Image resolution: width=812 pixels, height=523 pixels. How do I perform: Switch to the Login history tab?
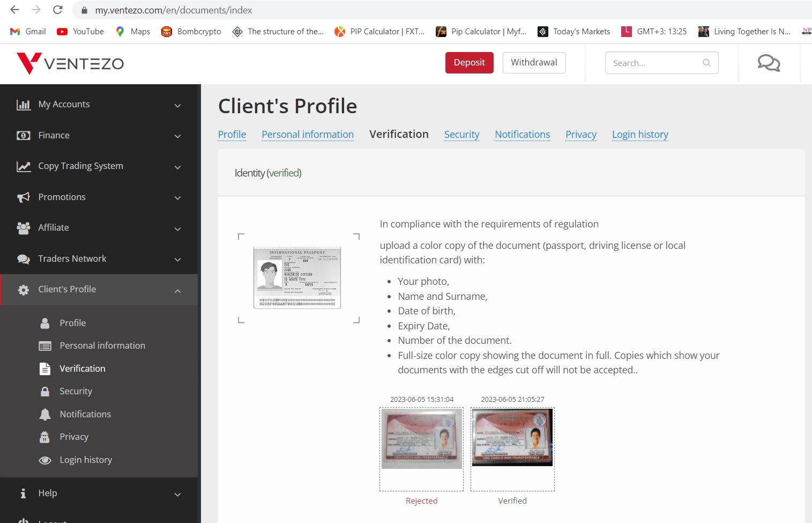pos(640,135)
